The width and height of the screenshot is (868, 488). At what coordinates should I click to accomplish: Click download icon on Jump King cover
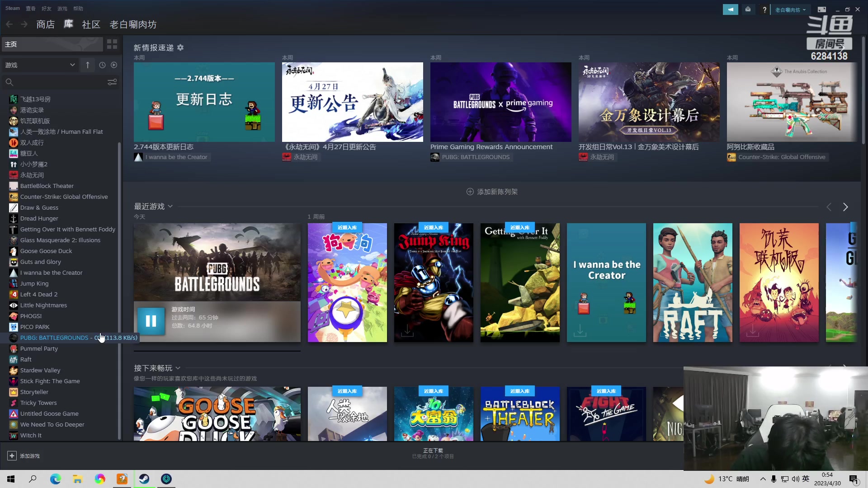(407, 330)
